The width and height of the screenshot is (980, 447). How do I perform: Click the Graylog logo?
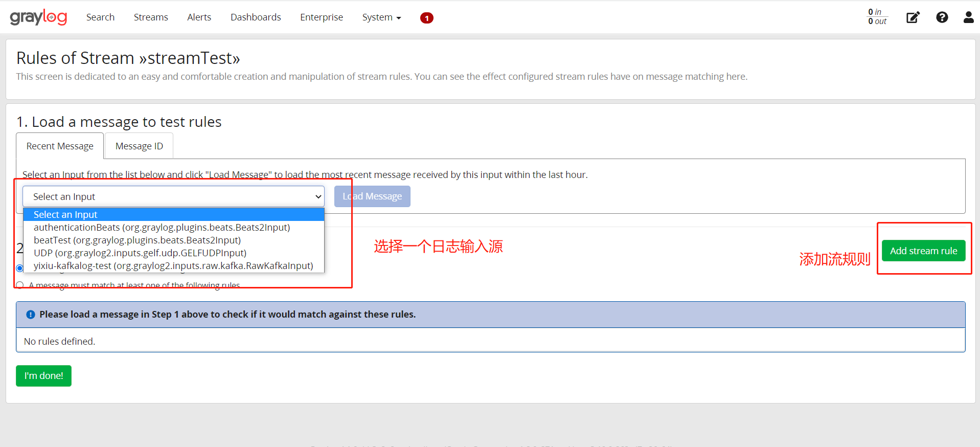pyautogui.click(x=38, y=17)
